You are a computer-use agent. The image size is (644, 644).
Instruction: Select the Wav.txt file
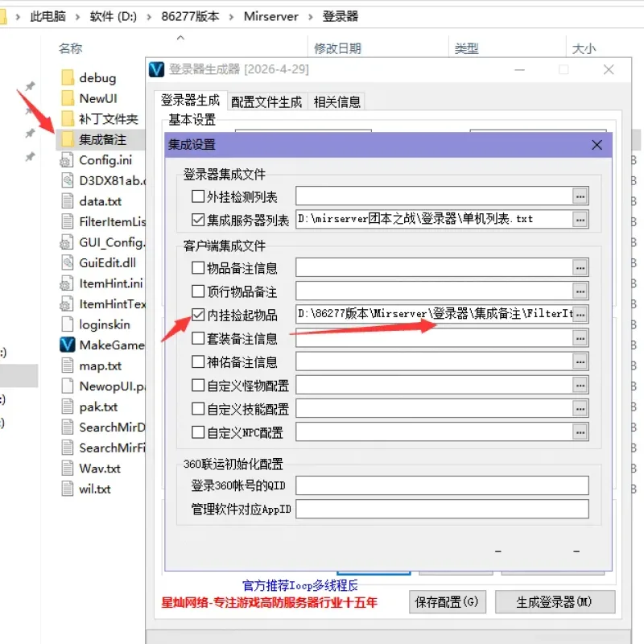[x=100, y=469]
